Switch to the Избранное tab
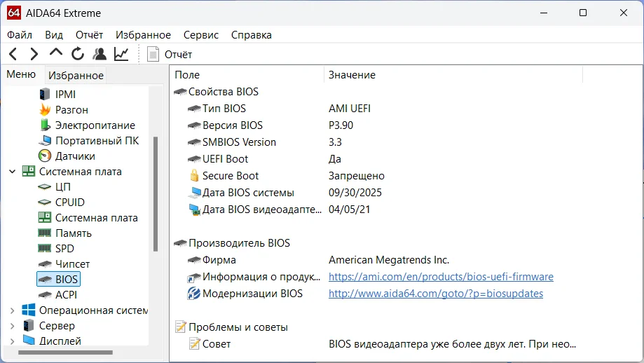Viewport: 644px width, 363px height. click(76, 76)
